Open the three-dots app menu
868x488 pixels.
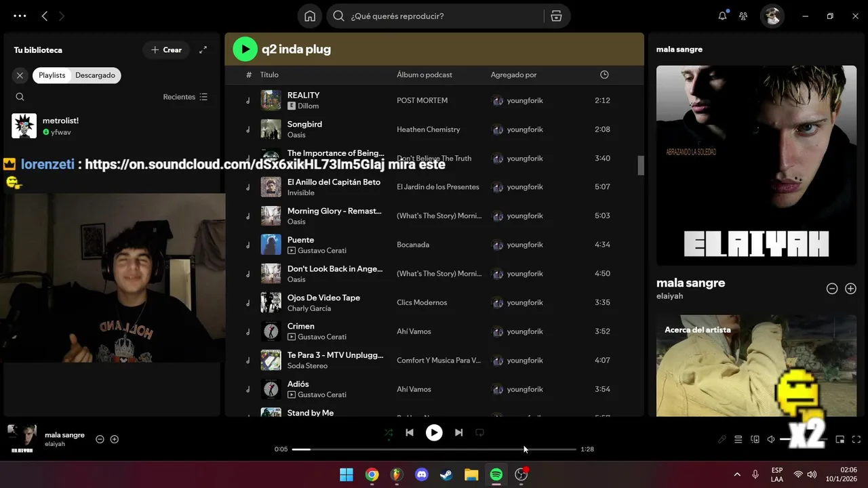pos(20,16)
